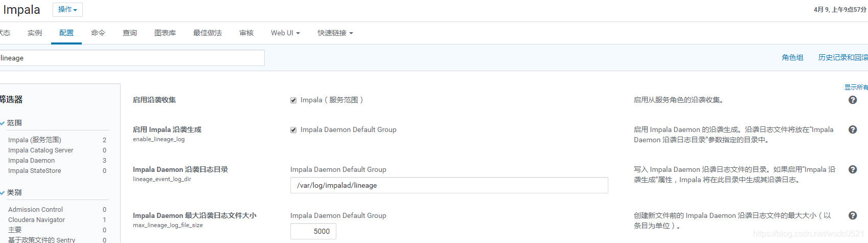The height and width of the screenshot is (243, 868).
Task: Open help for max_lineage_log_file_size setting
Action: 853,215
